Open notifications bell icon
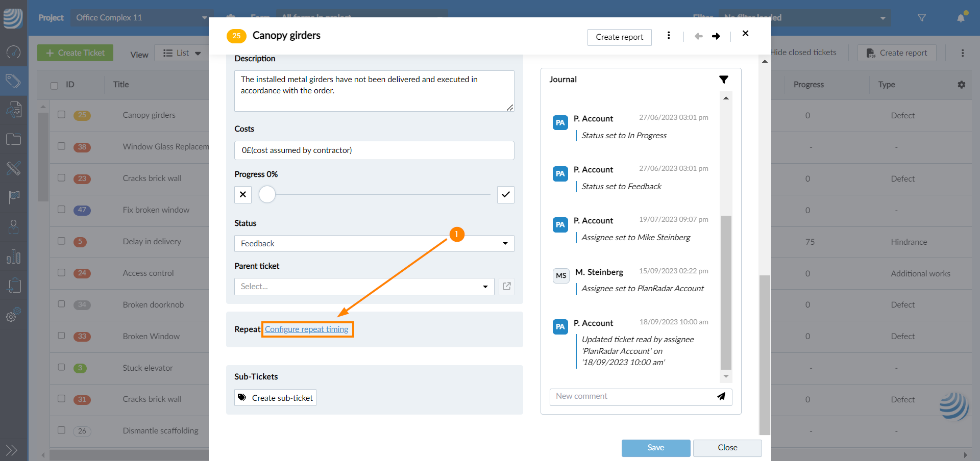Screen dimensions: 980x461 pos(961,18)
